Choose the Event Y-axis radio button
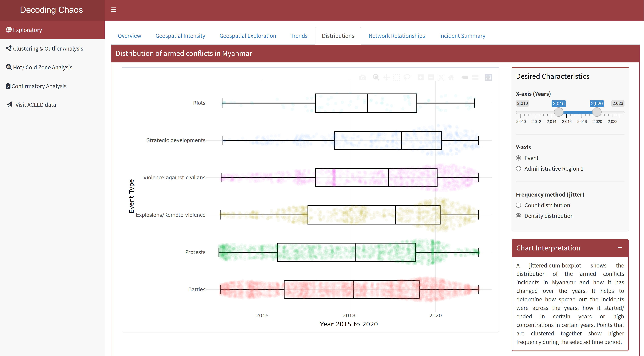 pyautogui.click(x=519, y=158)
